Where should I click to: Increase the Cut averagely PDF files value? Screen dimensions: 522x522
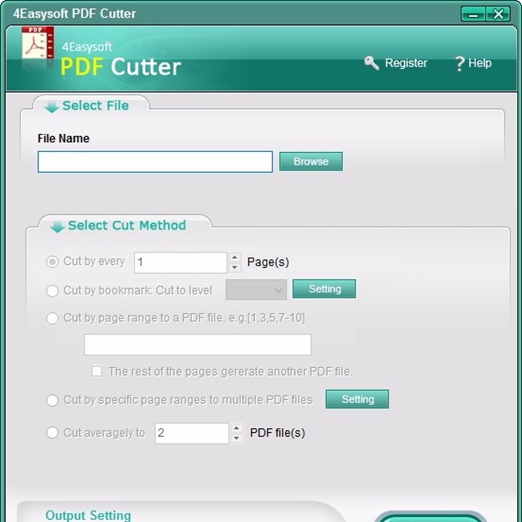(237, 428)
